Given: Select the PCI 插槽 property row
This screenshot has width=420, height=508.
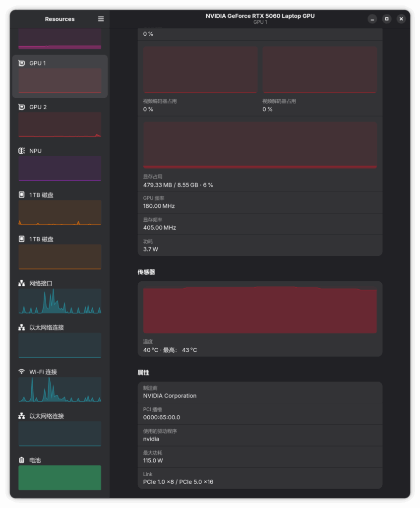Looking at the screenshot, I should coord(260,414).
